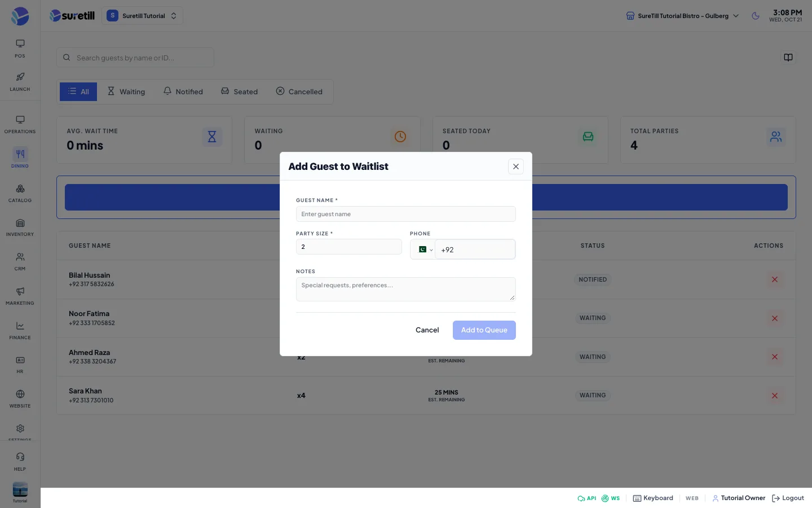Focus the Notes text area

pos(405,289)
